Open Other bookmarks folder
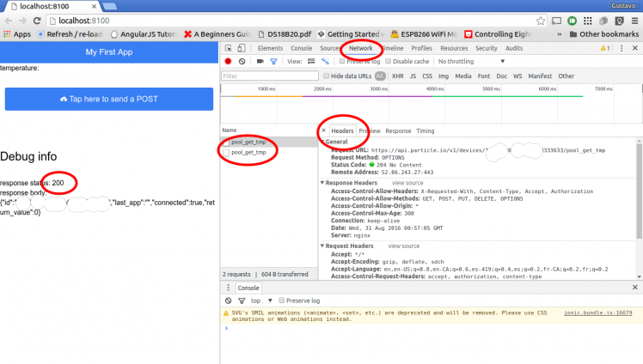This screenshot has height=364, width=643. [x=604, y=34]
